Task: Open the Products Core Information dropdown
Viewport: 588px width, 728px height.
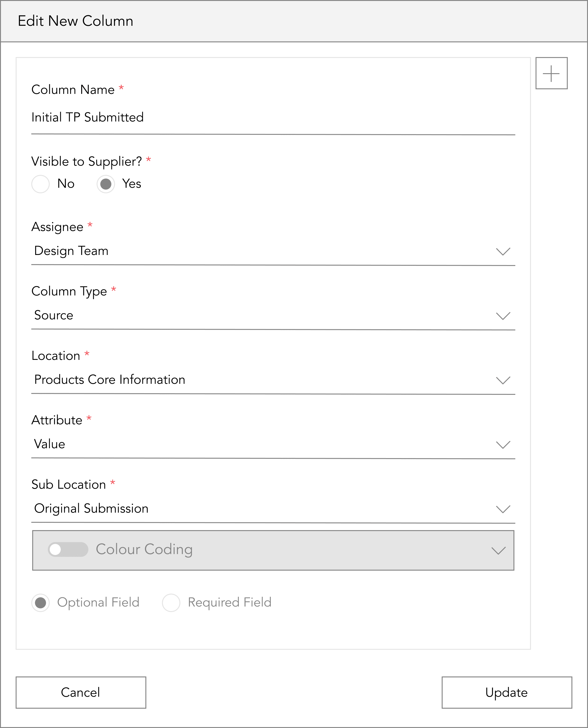Action: 273,380
